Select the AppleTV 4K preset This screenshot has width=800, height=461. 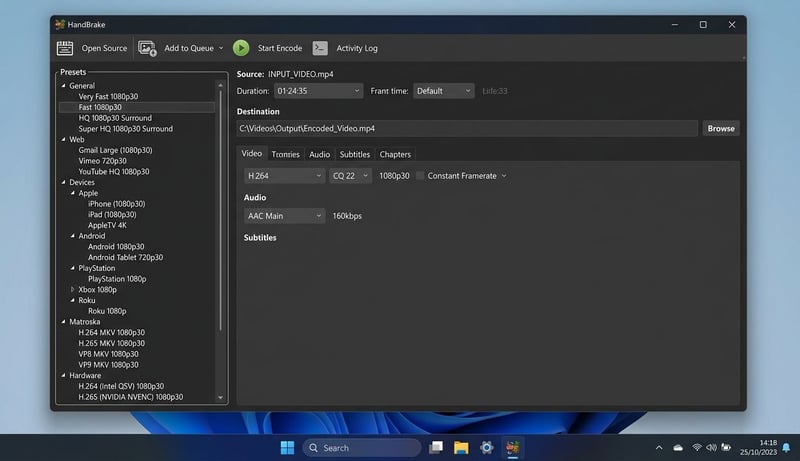[107, 225]
